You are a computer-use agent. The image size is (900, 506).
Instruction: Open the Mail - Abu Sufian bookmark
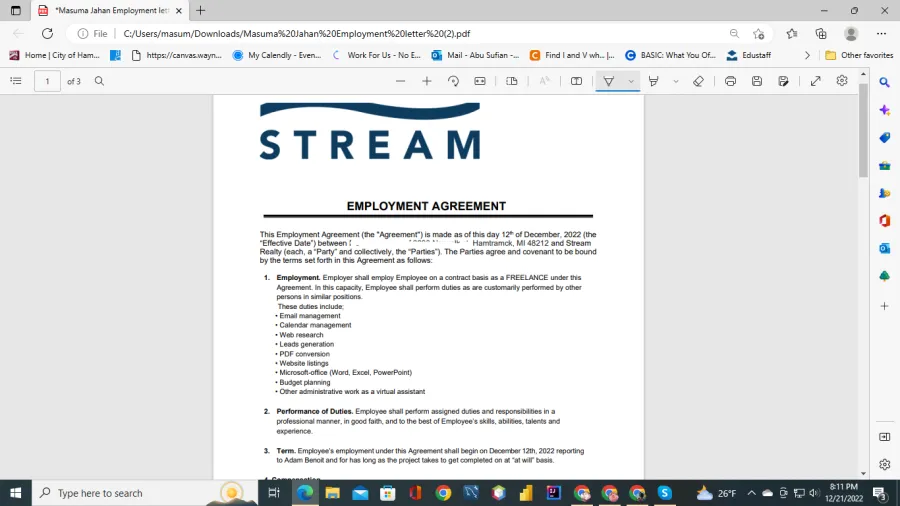pyautogui.click(x=476, y=55)
